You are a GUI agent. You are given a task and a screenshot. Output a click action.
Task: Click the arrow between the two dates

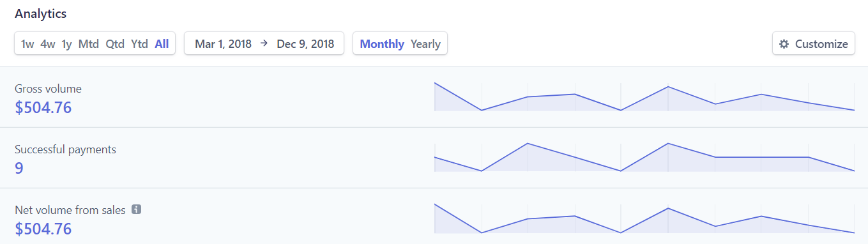pyautogui.click(x=264, y=44)
